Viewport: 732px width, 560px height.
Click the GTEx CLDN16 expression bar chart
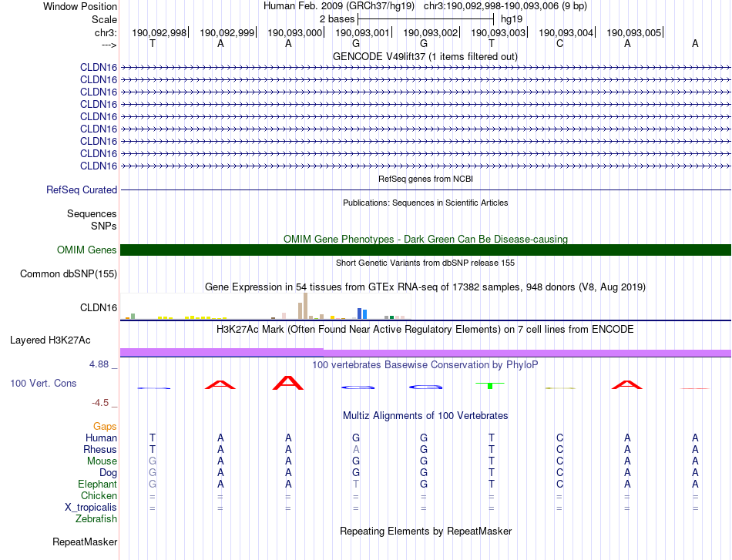click(x=265, y=306)
